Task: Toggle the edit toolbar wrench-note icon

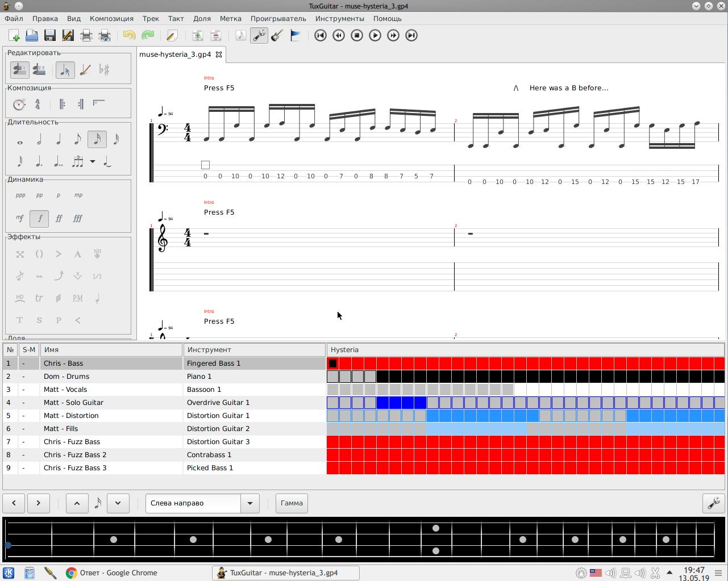Action: point(259,35)
